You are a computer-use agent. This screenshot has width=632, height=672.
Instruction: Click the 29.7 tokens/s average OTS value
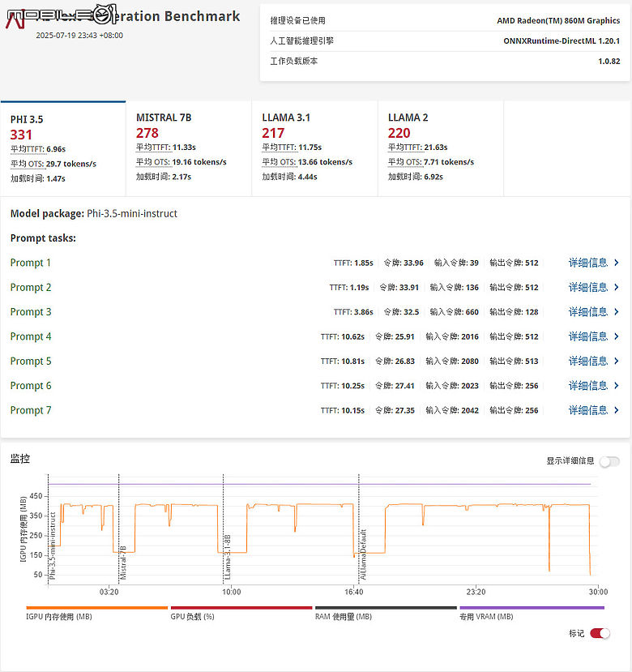[x=71, y=164]
